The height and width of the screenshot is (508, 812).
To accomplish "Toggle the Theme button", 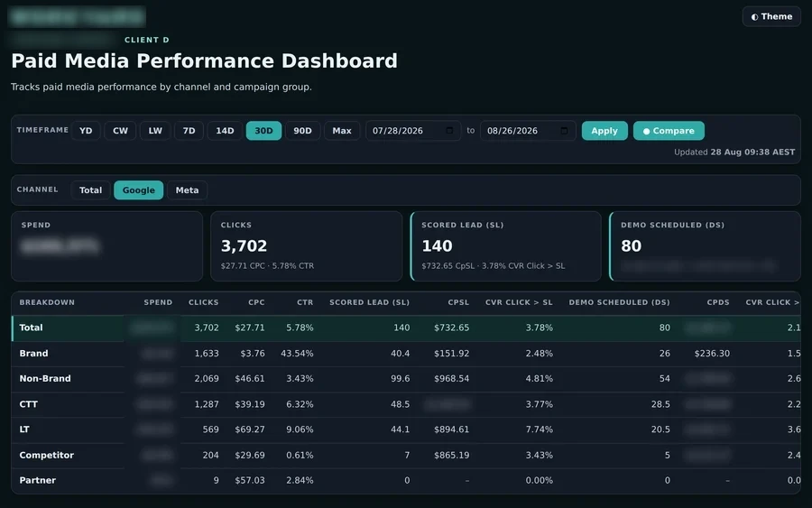I will tap(771, 16).
